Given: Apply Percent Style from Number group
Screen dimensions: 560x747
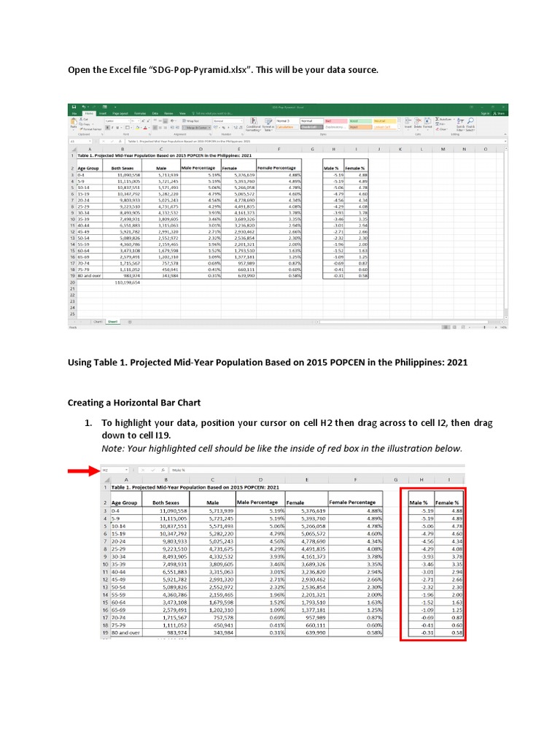Looking at the screenshot, I should 223,128.
